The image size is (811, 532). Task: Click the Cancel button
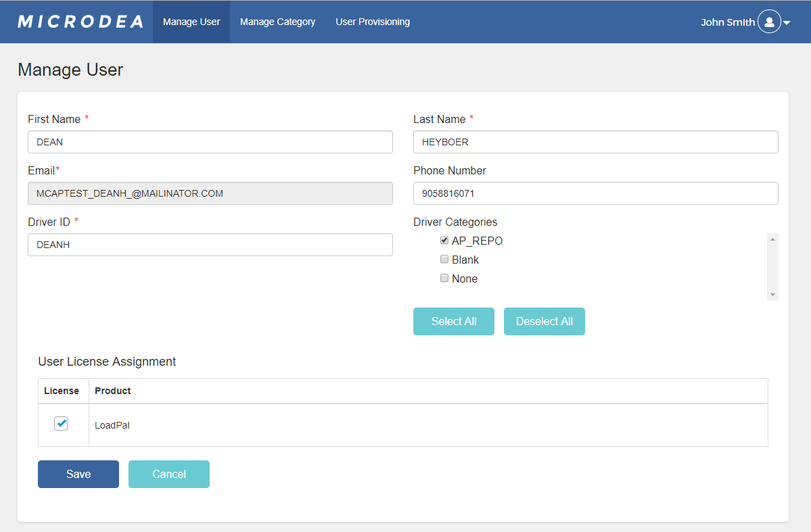click(168, 474)
